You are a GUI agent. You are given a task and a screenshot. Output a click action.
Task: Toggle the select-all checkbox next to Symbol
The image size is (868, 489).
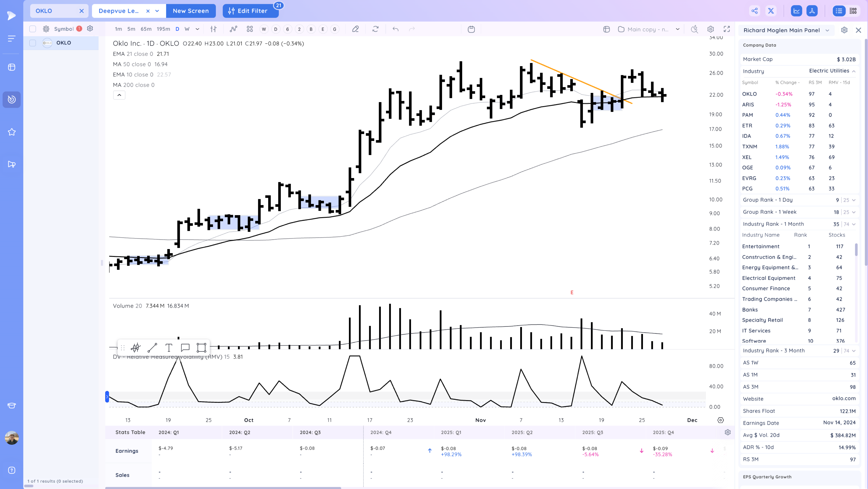pyautogui.click(x=33, y=29)
